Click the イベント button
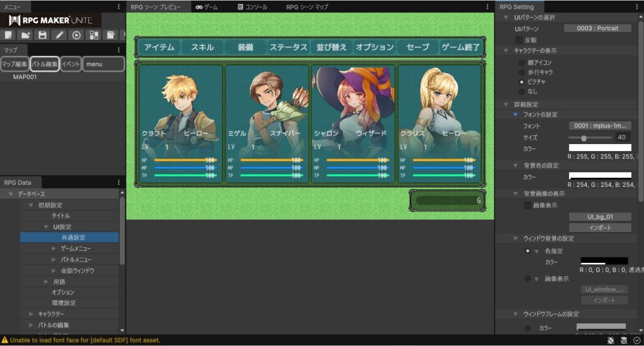This screenshot has width=644, height=346. (70, 64)
